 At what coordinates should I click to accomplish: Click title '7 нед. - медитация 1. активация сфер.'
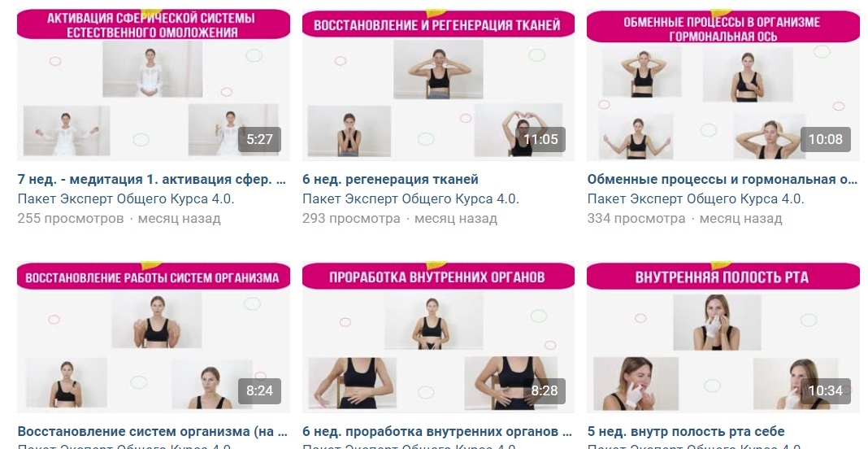(x=152, y=179)
